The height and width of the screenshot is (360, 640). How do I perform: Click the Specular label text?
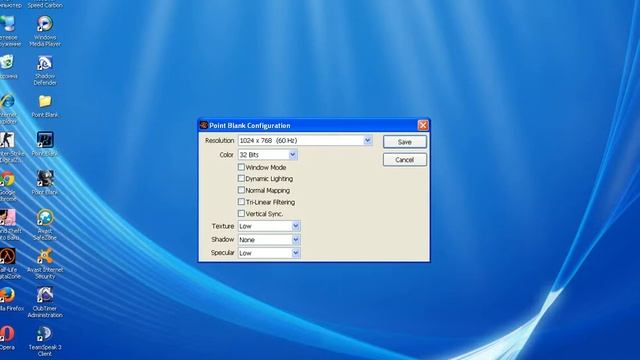tap(222, 253)
